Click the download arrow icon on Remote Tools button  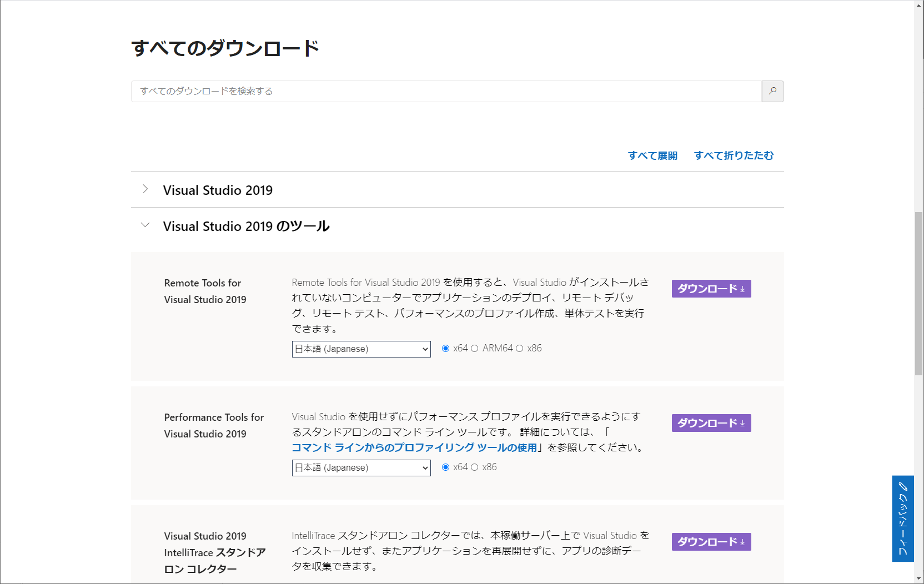(742, 289)
